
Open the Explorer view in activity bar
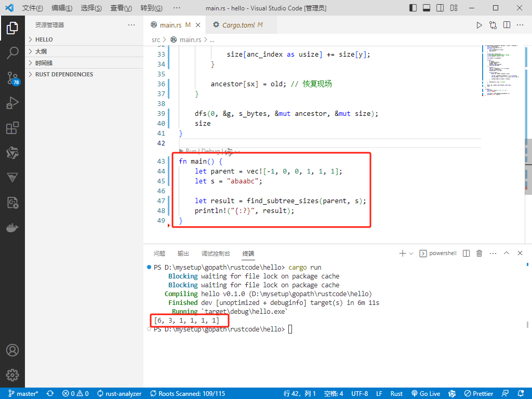click(12, 28)
